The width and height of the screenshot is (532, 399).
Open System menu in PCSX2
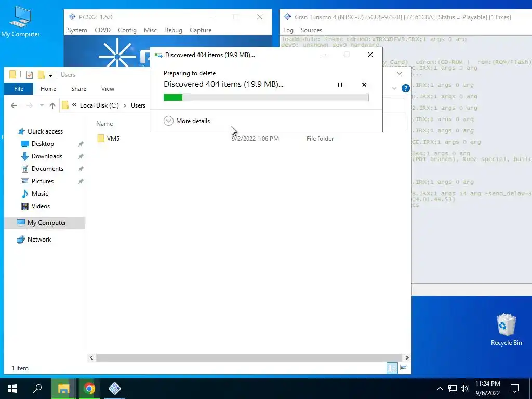pos(77,30)
